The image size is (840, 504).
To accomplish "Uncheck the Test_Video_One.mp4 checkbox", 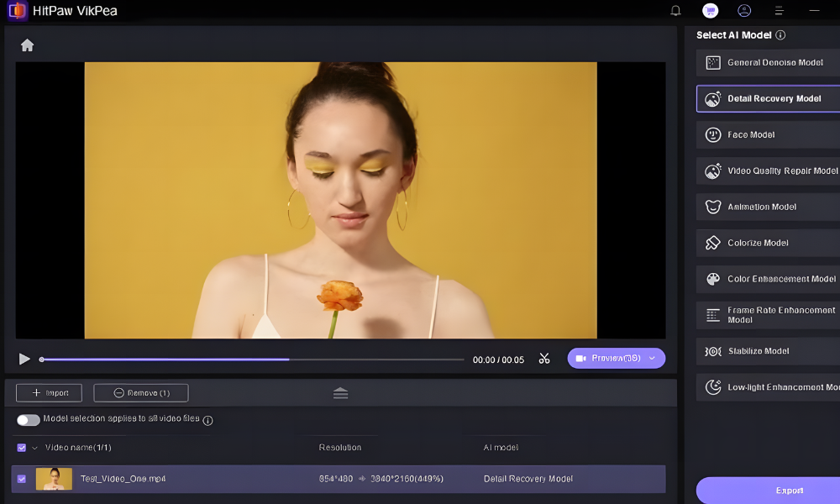I will tap(22, 479).
